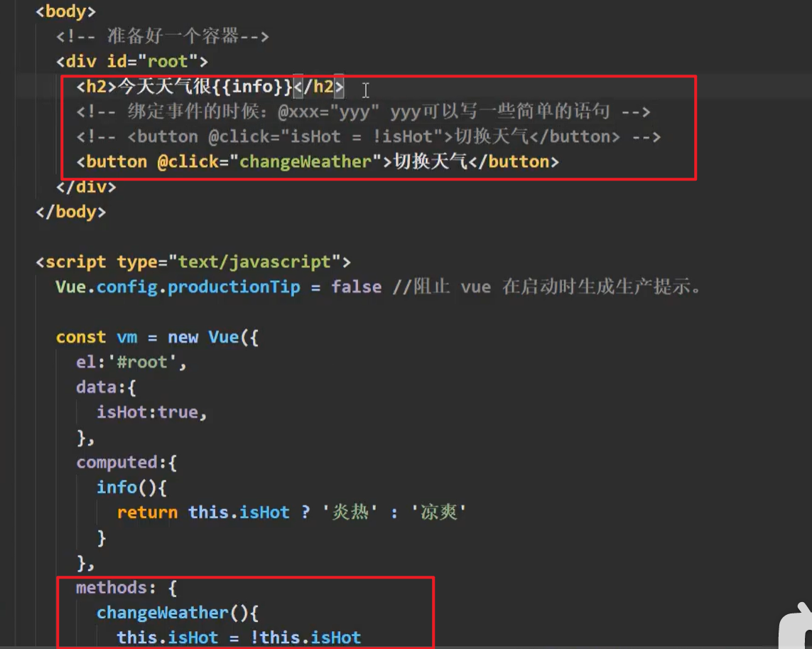This screenshot has height=649, width=812.
Task: Click the '凉爽' string literal
Action: (438, 513)
